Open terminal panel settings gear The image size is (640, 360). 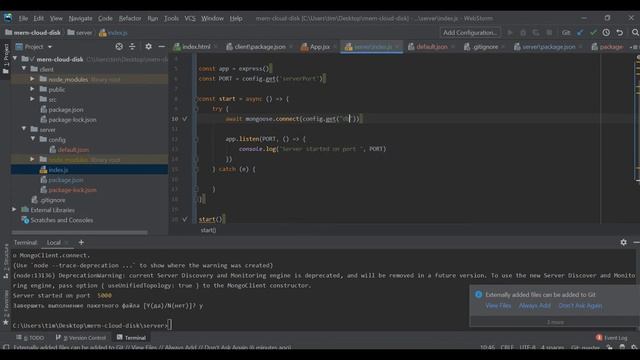[x=623, y=242]
